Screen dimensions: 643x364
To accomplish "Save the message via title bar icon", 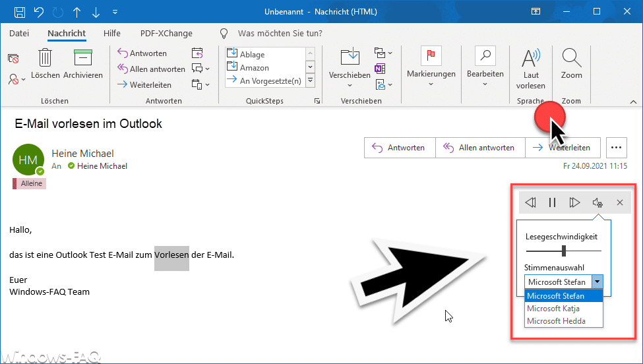I will coord(19,12).
